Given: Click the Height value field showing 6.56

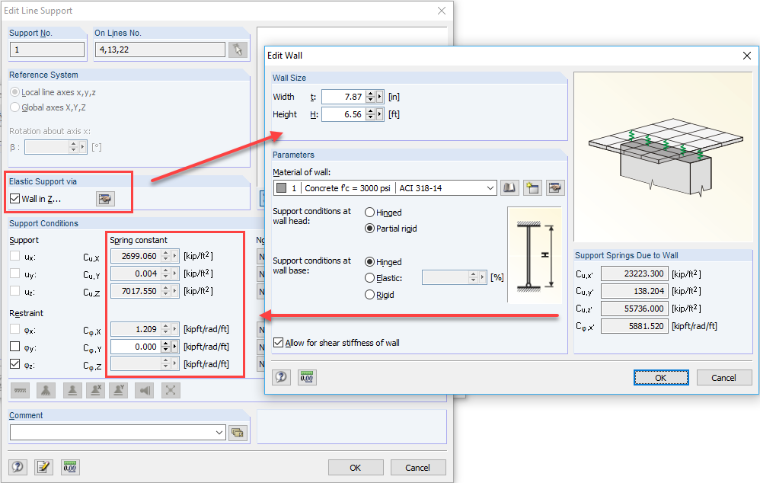Looking at the screenshot, I should pyautogui.click(x=343, y=114).
